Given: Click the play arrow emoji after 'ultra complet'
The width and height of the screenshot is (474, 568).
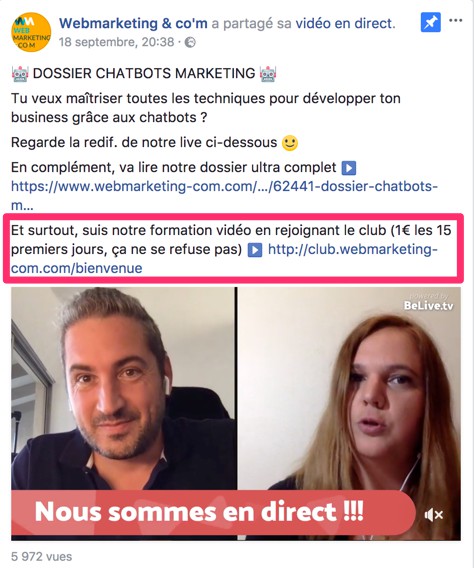Looking at the screenshot, I should click(349, 168).
